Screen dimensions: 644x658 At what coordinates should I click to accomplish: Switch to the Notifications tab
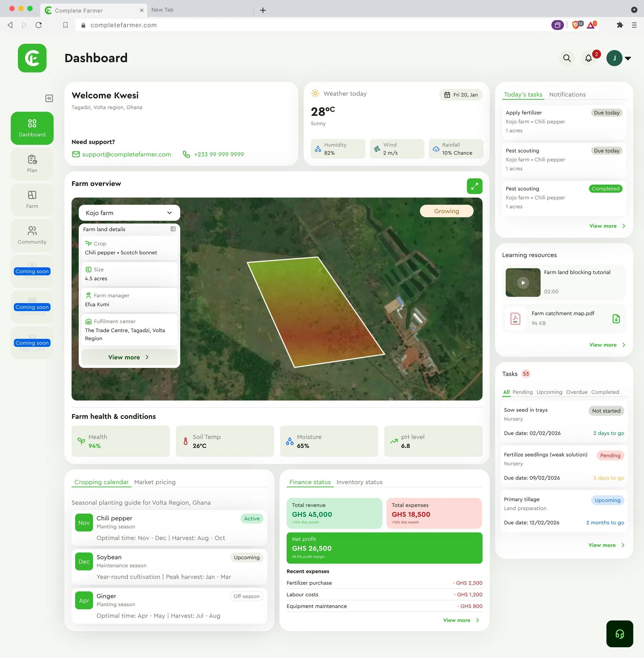pos(567,94)
